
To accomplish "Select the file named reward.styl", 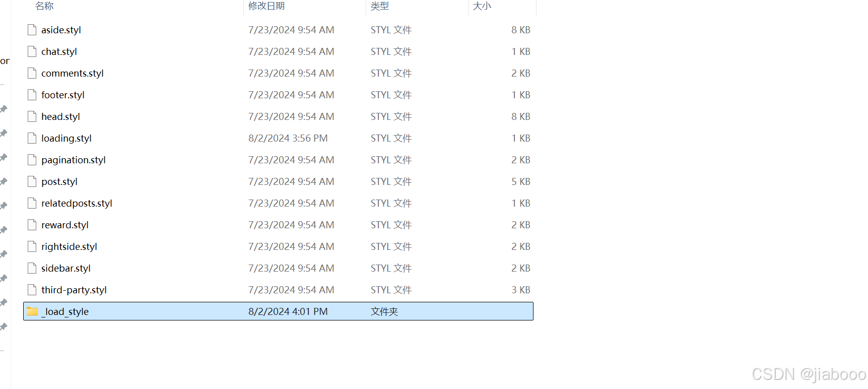I will [65, 225].
